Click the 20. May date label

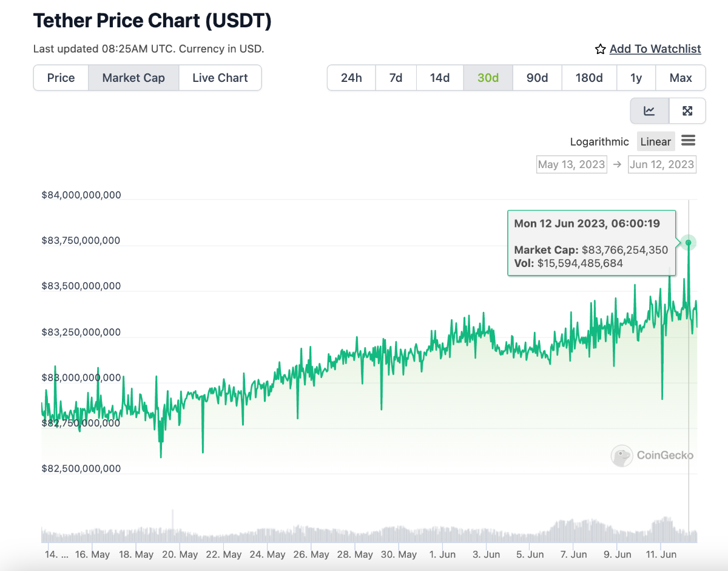point(180,555)
